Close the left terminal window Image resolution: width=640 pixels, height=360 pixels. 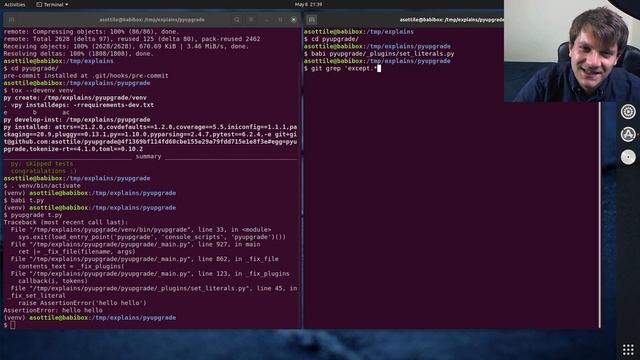[x=293, y=20]
